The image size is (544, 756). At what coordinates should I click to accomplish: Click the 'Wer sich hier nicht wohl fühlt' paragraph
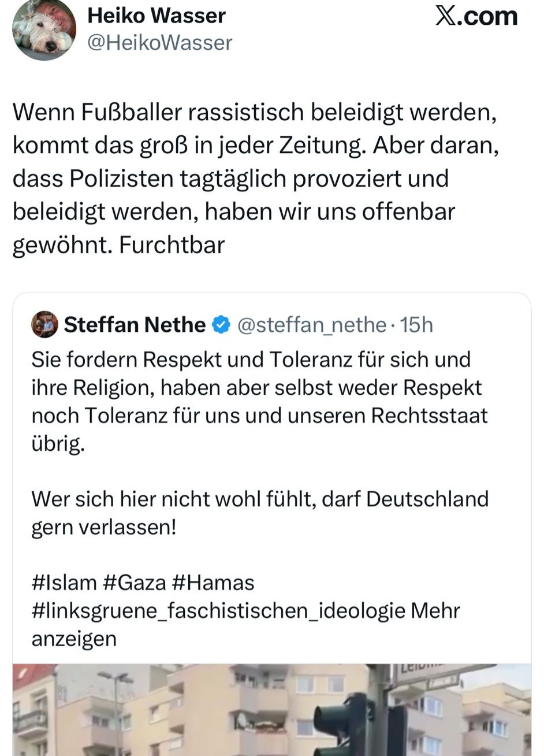coord(260,513)
